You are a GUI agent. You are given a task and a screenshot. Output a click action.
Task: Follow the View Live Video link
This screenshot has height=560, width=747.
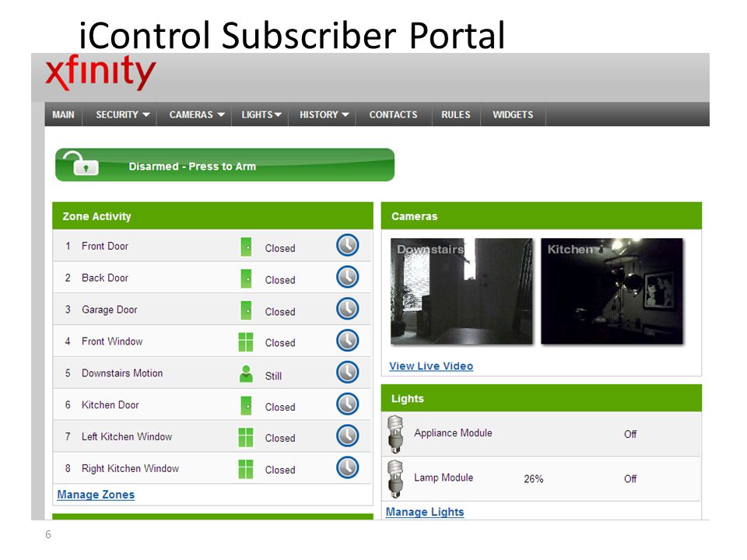click(x=431, y=366)
